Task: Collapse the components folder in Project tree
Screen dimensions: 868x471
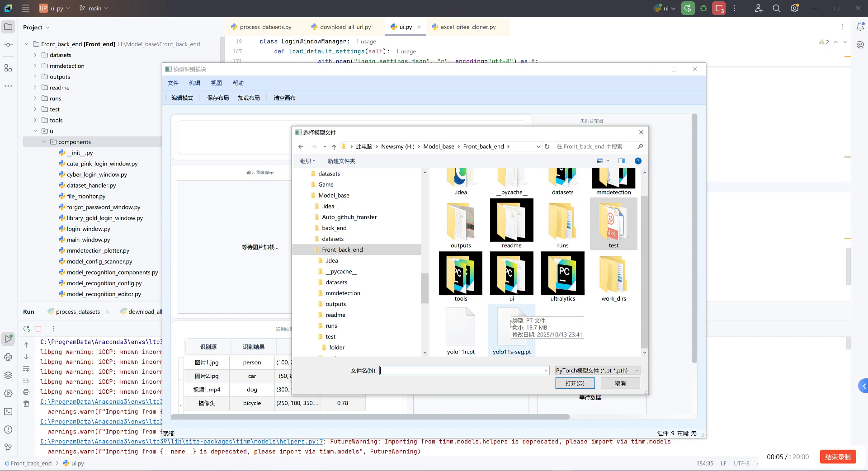Action: pos(44,142)
